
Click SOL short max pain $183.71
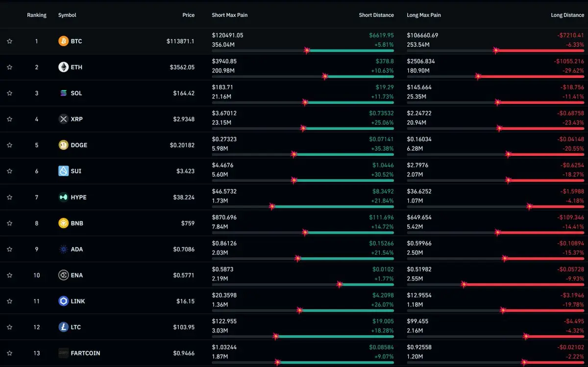(222, 87)
